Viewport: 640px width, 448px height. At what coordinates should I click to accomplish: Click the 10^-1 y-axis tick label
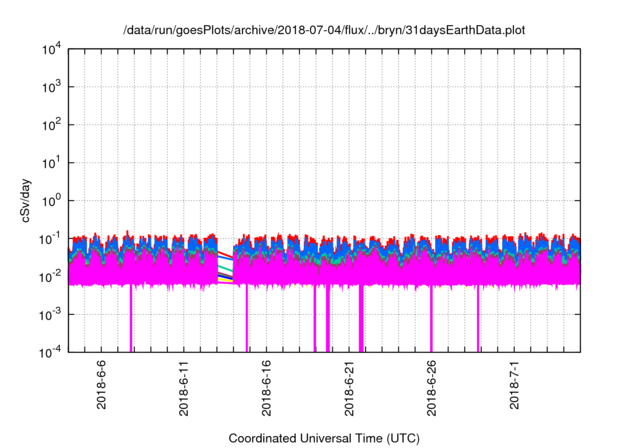click(50, 239)
